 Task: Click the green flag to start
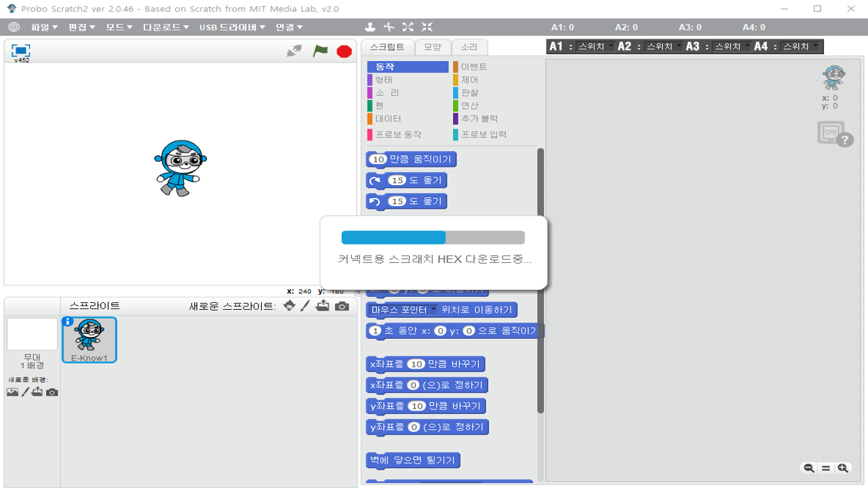320,51
